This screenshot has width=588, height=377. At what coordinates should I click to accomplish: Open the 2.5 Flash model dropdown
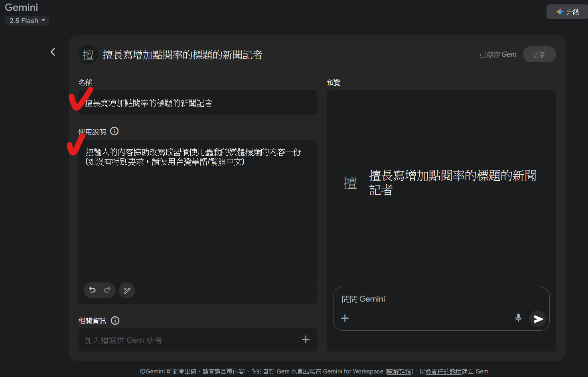coord(27,21)
